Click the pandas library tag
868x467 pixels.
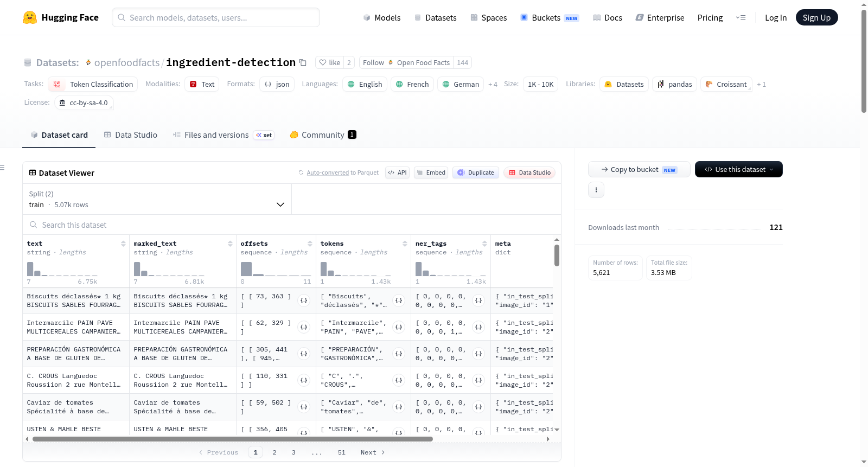(x=674, y=84)
